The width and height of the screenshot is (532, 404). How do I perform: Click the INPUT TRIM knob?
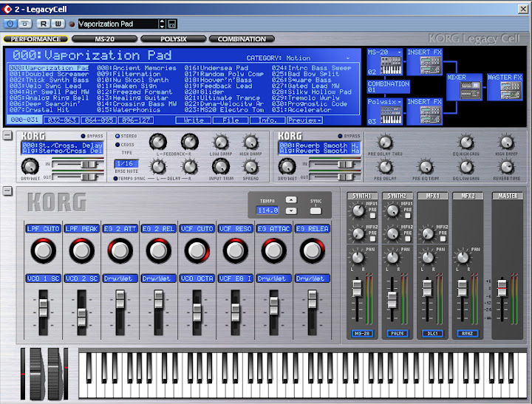click(221, 166)
